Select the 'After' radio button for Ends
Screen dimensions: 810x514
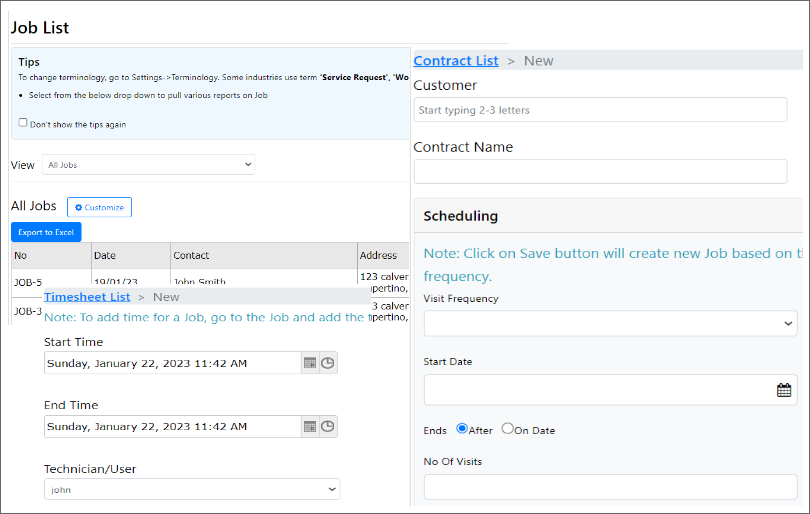pos(462,429)
